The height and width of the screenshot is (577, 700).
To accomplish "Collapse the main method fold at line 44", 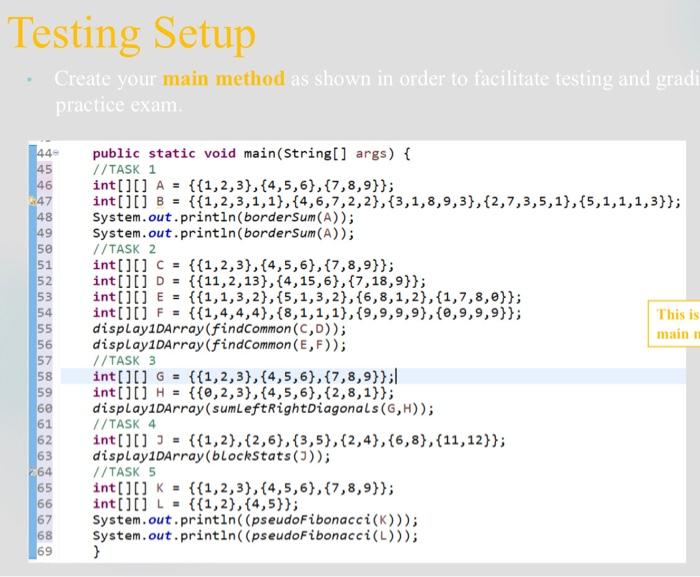I will coord(56,153).
